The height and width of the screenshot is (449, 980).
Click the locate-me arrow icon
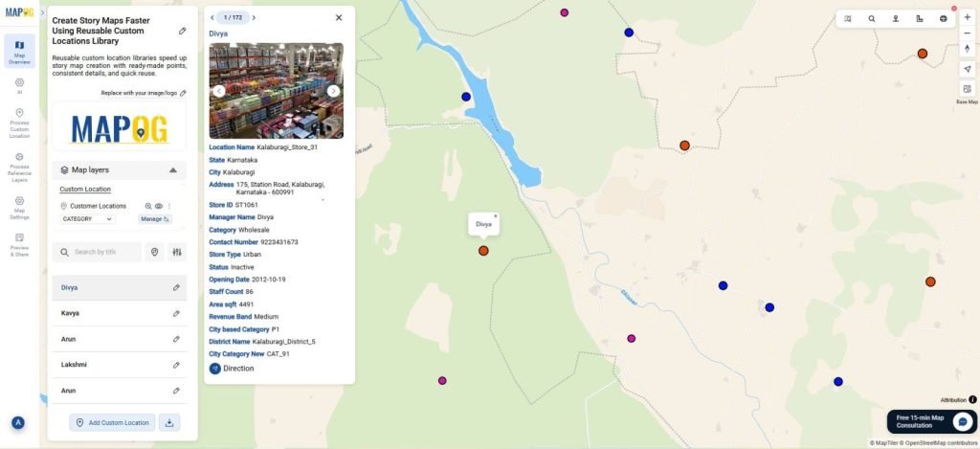click(967, 70)
